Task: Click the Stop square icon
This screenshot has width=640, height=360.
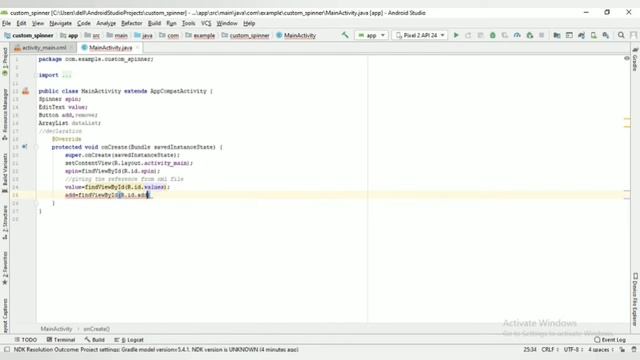Action: 542,36
